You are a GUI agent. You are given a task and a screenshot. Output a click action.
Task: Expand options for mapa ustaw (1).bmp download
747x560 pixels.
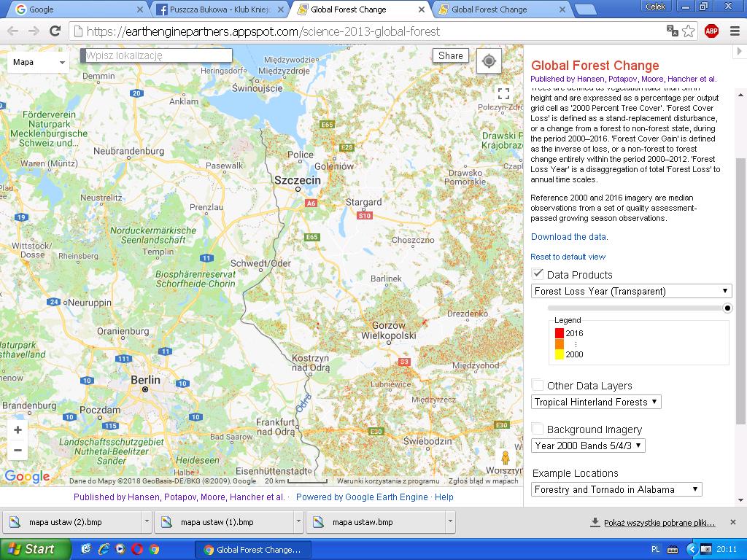pyautogui.click(x=298, y=522)
